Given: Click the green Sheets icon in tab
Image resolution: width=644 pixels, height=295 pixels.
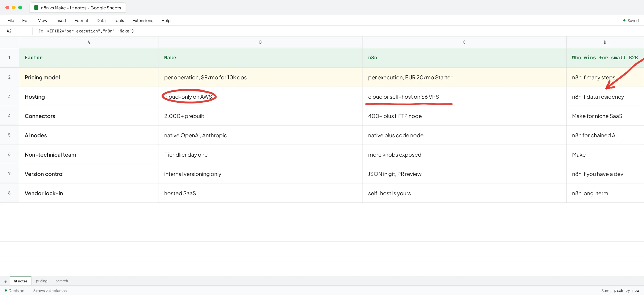Looking at the screenshot, I should [x=36, y=8].
